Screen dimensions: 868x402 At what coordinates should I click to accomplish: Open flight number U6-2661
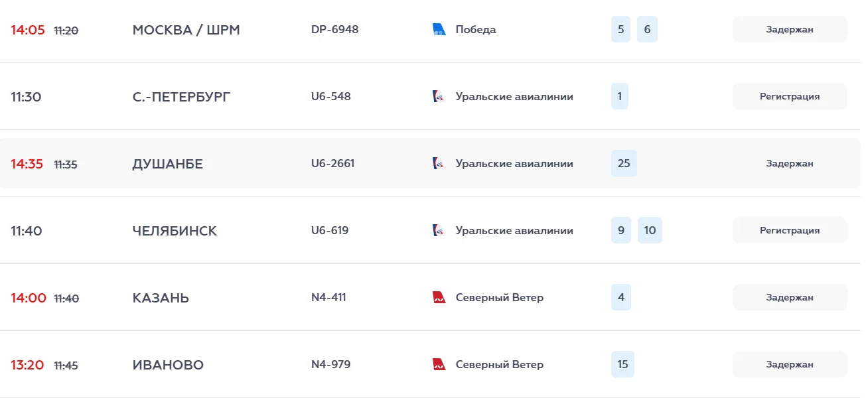pyautogui.click(x=332, y=163)
